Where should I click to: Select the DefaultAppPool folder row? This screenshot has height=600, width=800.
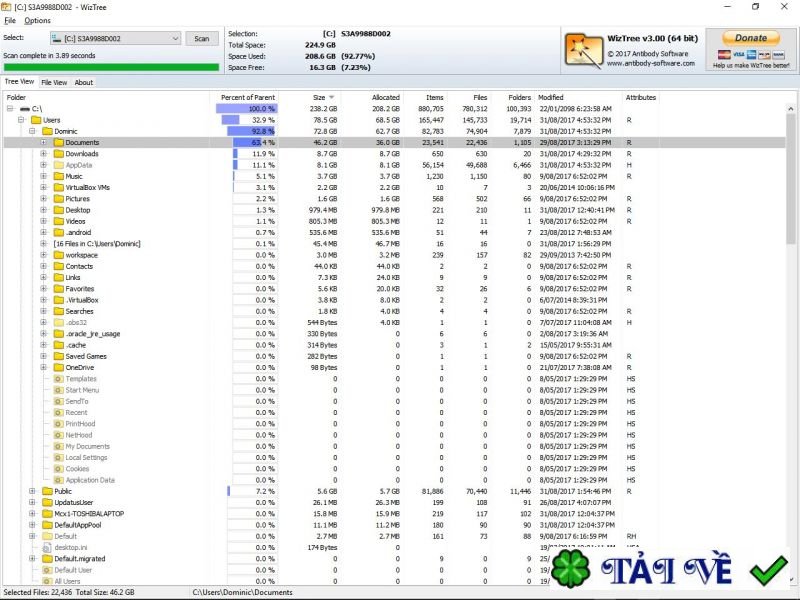(x=394, y=524)
